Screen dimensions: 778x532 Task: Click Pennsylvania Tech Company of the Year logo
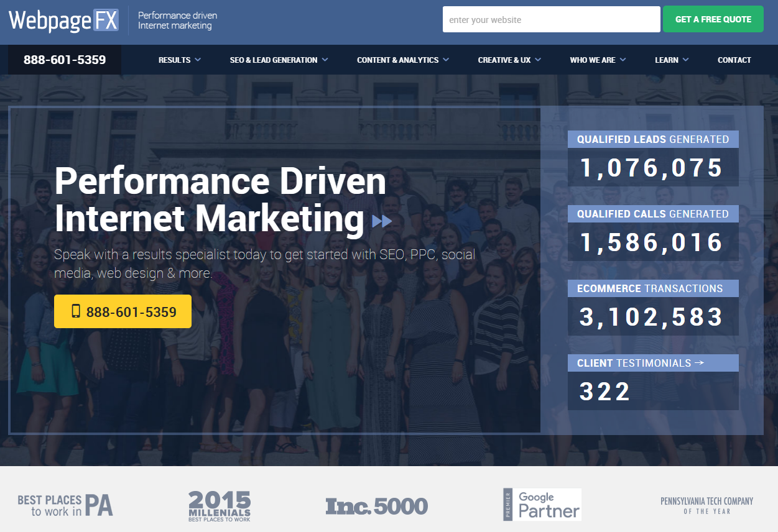(x=706, y=505)
